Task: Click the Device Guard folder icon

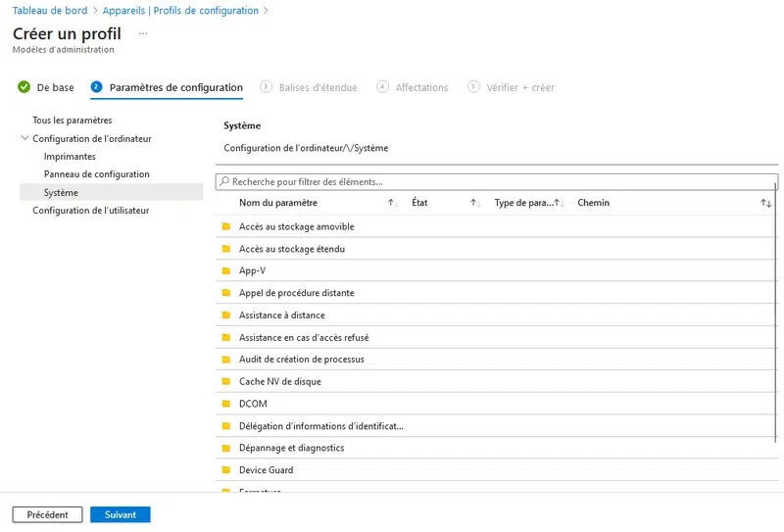Action: 226,470
